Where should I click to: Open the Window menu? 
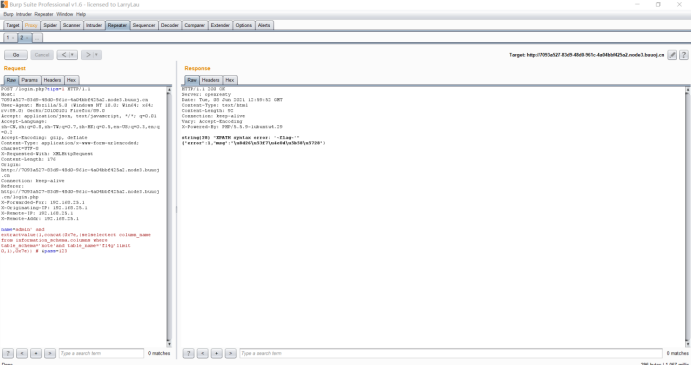click(x=64, y=14)
